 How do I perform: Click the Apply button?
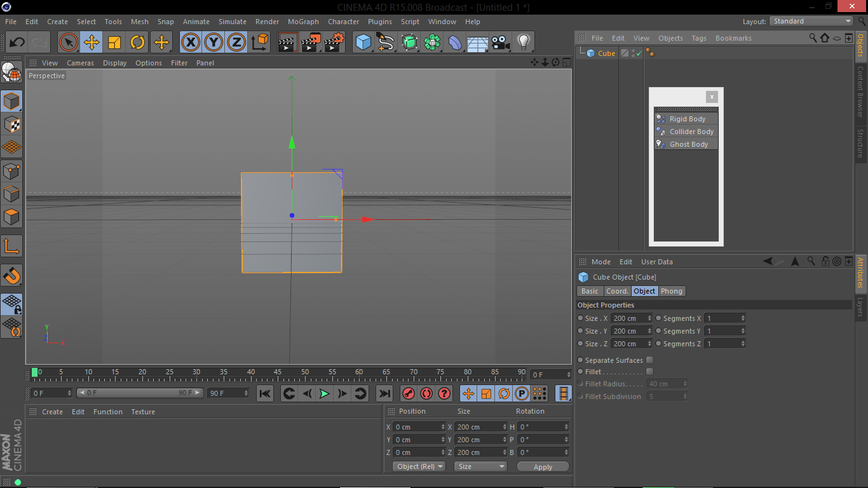click(543, 466)
